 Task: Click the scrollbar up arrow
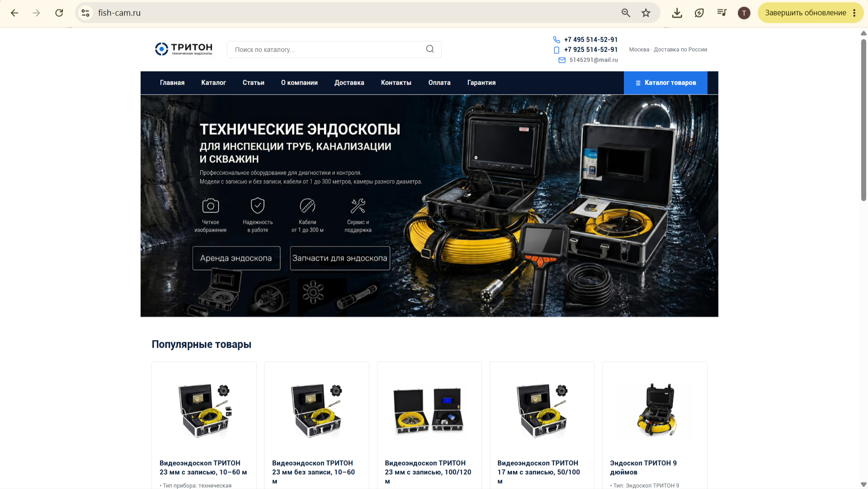click(x=863, y=33)
